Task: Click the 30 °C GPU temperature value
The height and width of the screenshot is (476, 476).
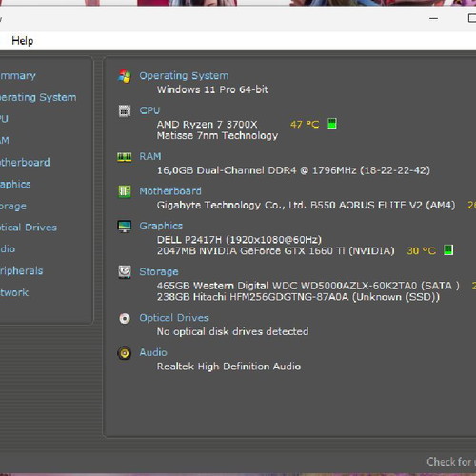Action: click(x=421, y=251)
